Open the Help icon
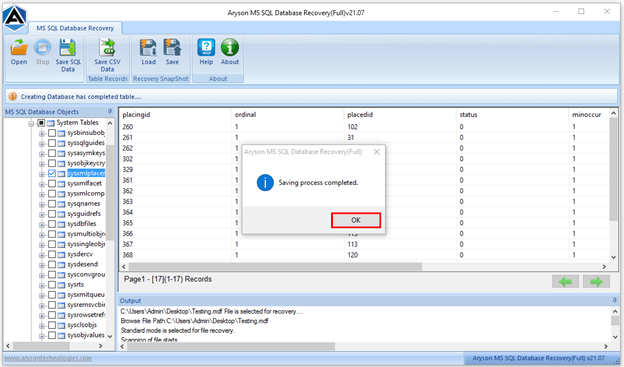This screenshot has height=367, width=624. point(206,48)
